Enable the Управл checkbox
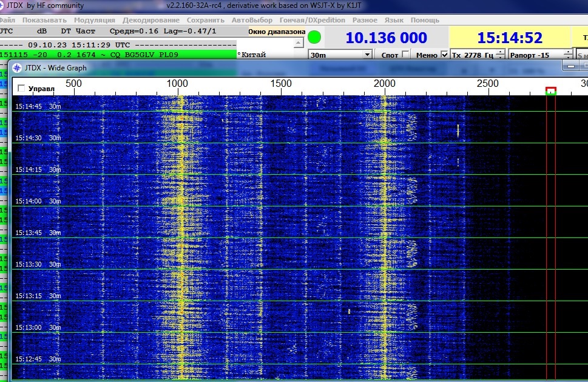588x382 pixels. click(x=22, y=89)
